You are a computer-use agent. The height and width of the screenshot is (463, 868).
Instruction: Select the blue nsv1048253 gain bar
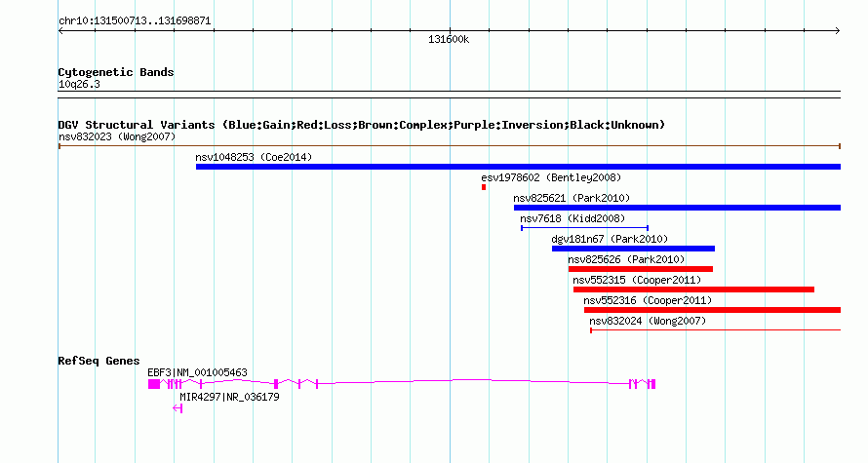518,167
